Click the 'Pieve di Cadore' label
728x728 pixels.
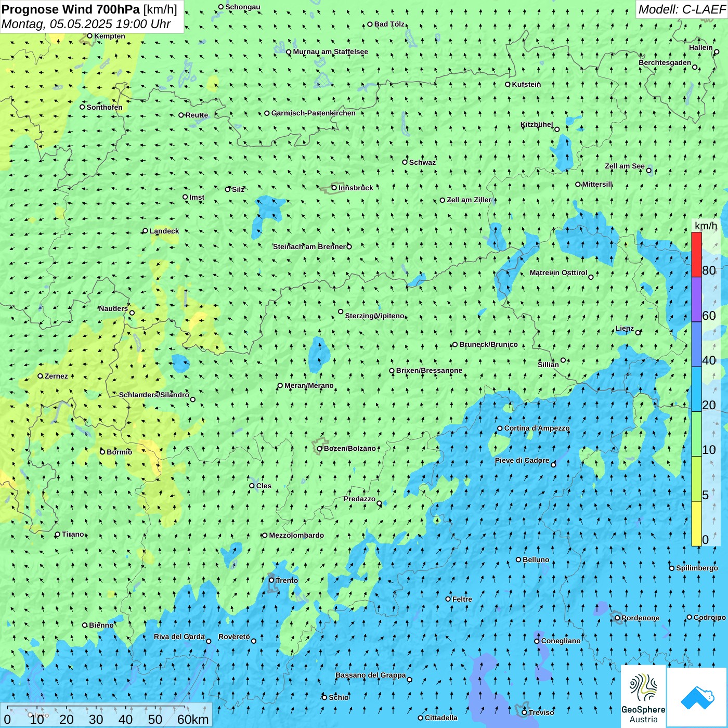coord(522,460)
